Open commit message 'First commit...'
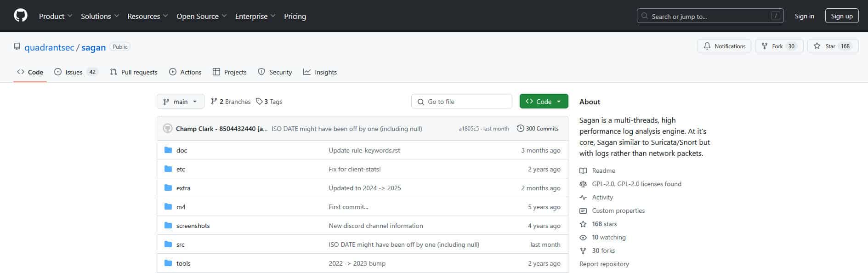868x273 pixels. 349,207
